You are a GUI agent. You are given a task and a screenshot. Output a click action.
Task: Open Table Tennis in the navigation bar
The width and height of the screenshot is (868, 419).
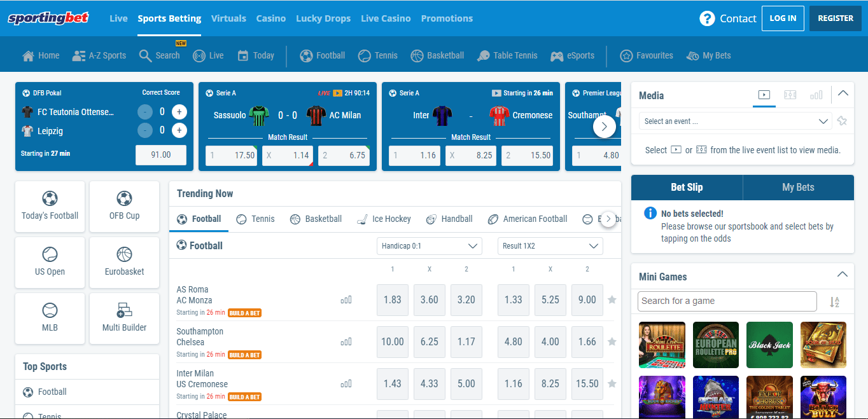tap(507, 56)
